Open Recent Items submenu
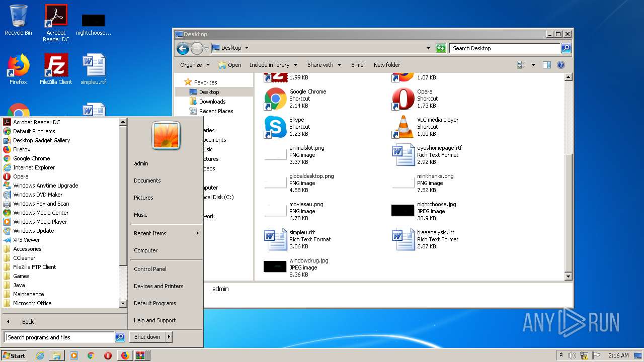The width and height of the screenshot is (644, 362). coord(166,233)
